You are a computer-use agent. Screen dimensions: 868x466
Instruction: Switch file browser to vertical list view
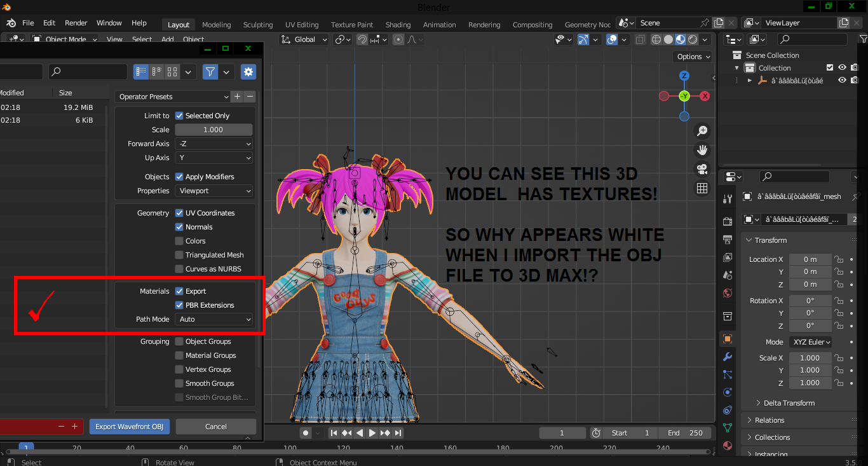141,72
